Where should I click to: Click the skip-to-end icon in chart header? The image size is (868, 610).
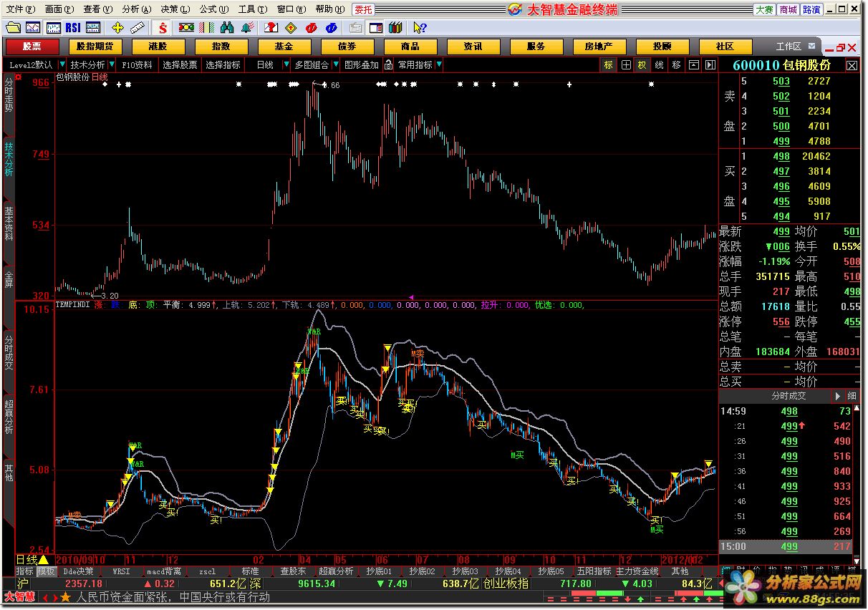pos(710,64)
